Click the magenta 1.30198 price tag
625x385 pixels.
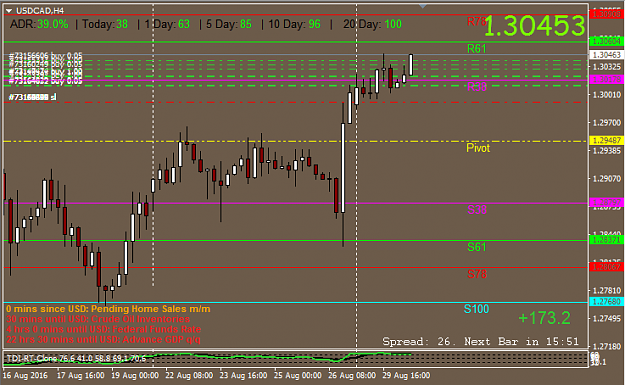(606, 80)
